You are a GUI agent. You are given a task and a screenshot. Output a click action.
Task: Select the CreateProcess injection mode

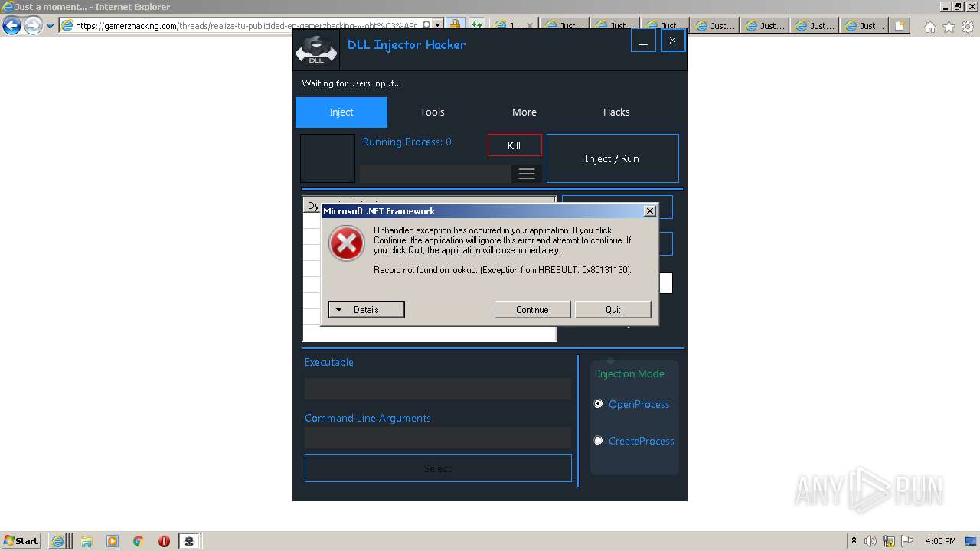click(599, 441)
